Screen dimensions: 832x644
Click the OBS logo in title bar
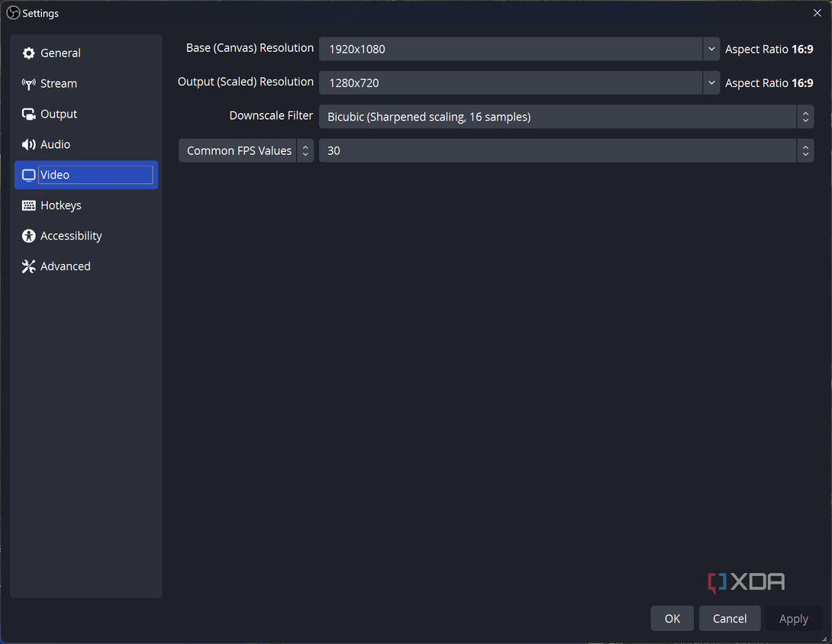13,13
